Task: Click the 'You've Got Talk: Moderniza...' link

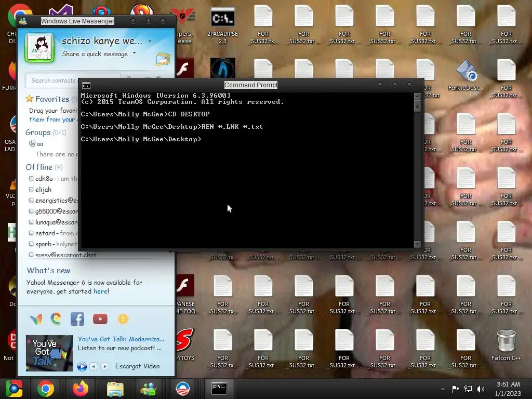Action: coord(121,339)
